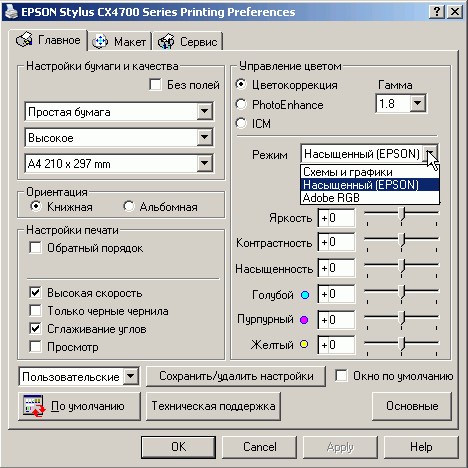
Task: Click the Пурпурный value field
Action: tap(336, 320)
